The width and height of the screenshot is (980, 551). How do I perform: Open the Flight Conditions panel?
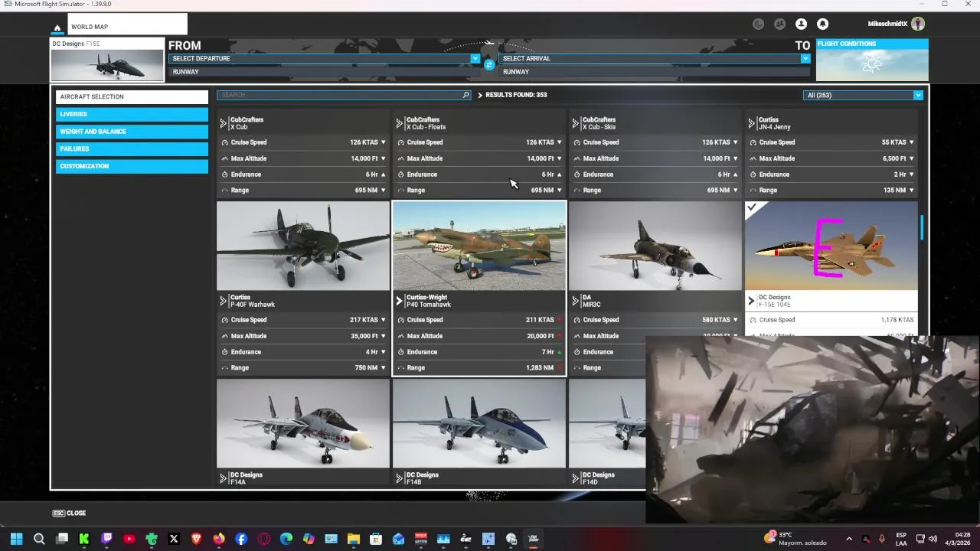pyautogui.click(x=872, y=60)
